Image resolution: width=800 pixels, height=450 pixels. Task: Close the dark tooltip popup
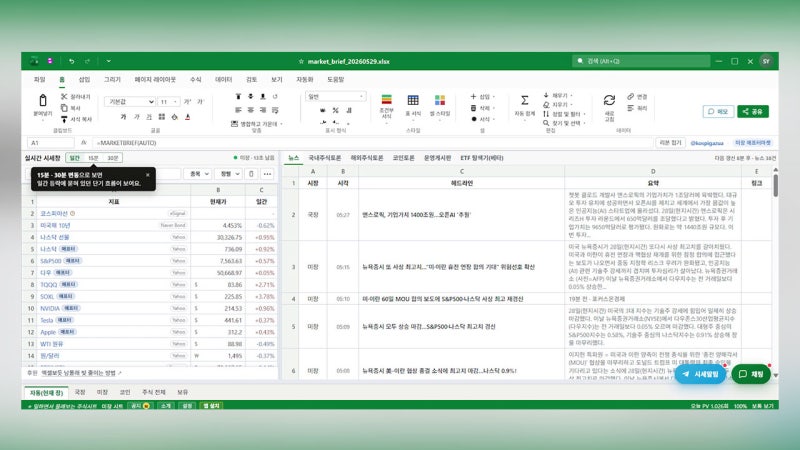(x=148, y=175)
